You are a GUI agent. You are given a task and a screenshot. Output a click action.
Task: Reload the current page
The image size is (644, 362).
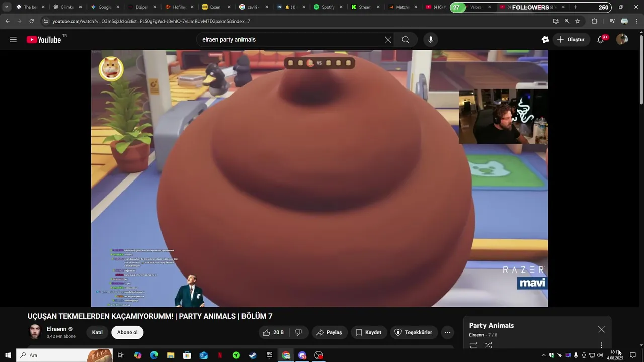(31, 21)
